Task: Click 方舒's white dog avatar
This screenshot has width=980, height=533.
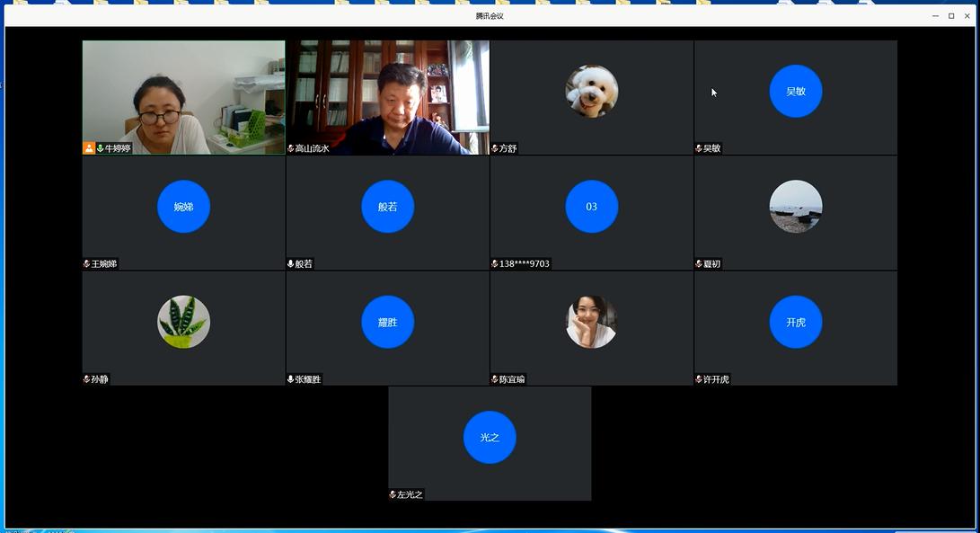Action: point(591,91)
